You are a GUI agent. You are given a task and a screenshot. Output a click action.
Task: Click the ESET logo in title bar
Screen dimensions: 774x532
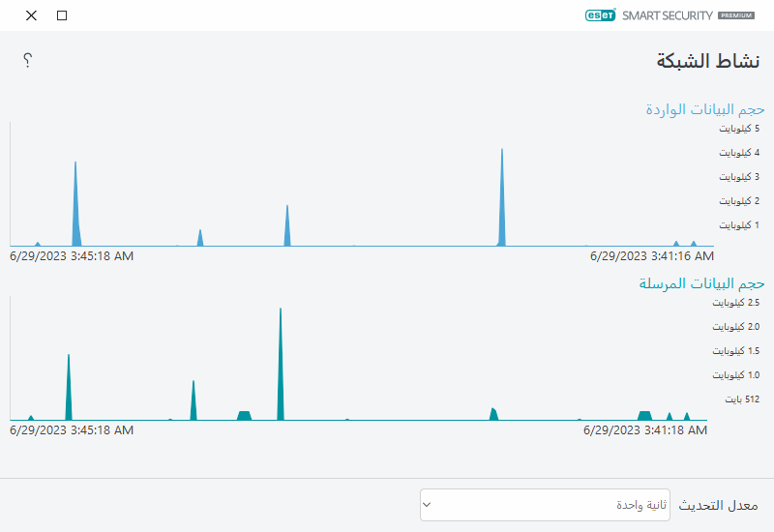click(600, 15)
